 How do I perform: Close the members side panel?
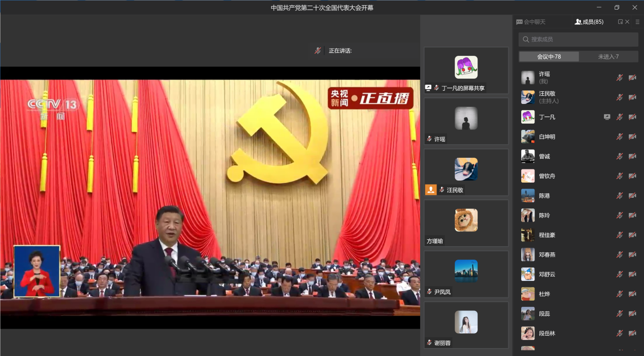(x=627, y=22)
